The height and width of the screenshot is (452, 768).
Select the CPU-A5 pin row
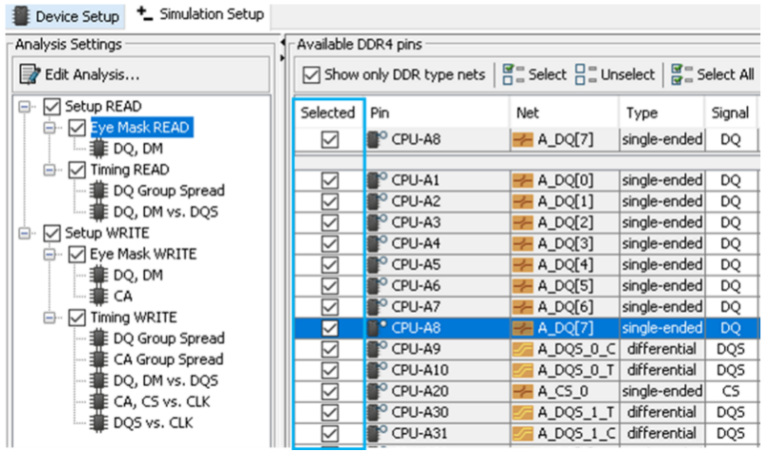pyautogui.click(x=527, y=265)
